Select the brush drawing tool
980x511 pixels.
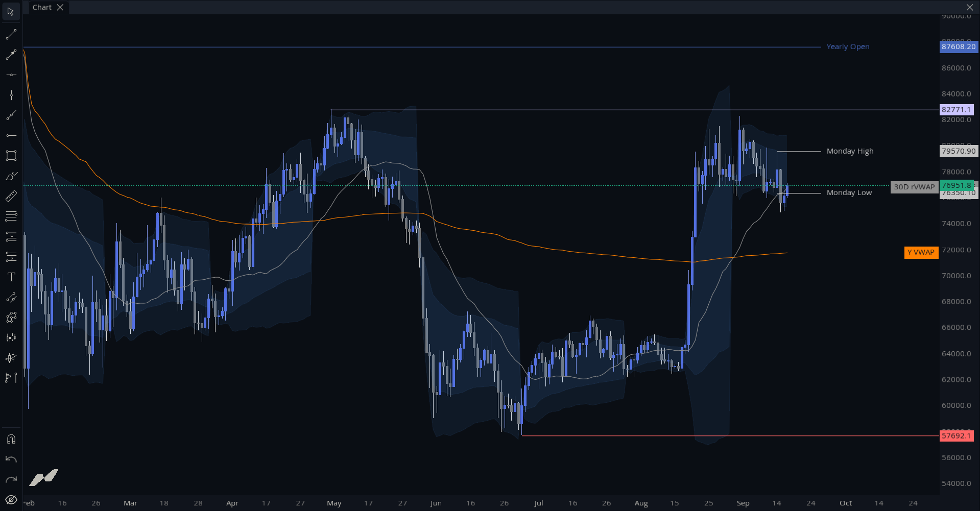(x=11, y=176)
